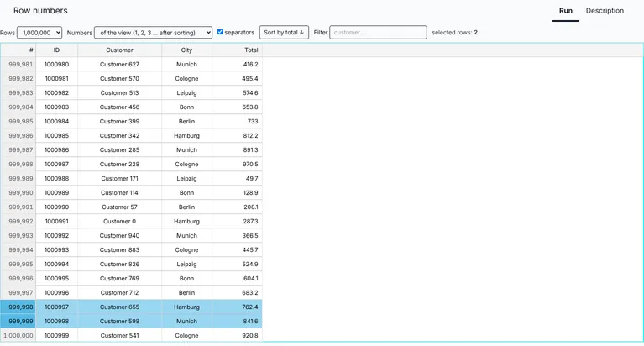
Task: Click ID cell 1000983
Action: 57,107
